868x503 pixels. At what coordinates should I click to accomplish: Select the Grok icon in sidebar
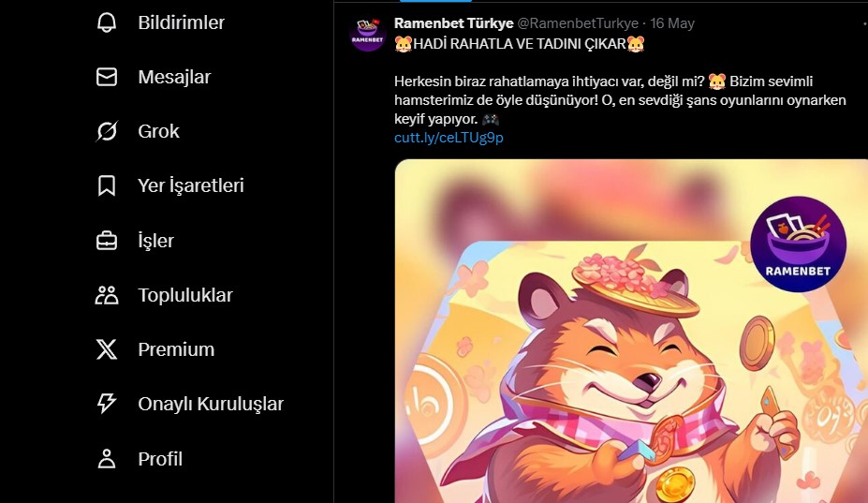pyautogui.click(x=107, y=131)
